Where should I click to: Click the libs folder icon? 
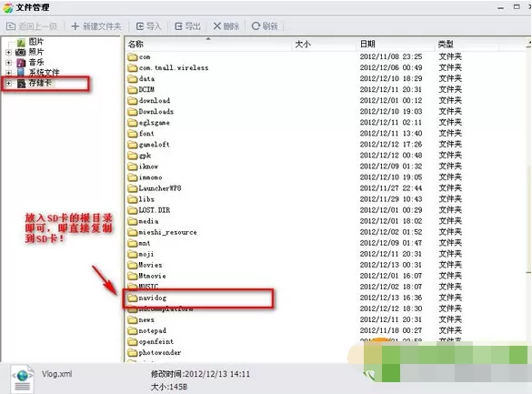pyautogui.click(x=133, y=199)
